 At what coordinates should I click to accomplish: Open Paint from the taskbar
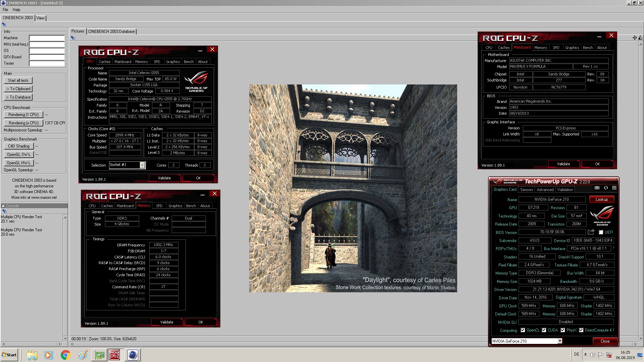click(82, 355)
